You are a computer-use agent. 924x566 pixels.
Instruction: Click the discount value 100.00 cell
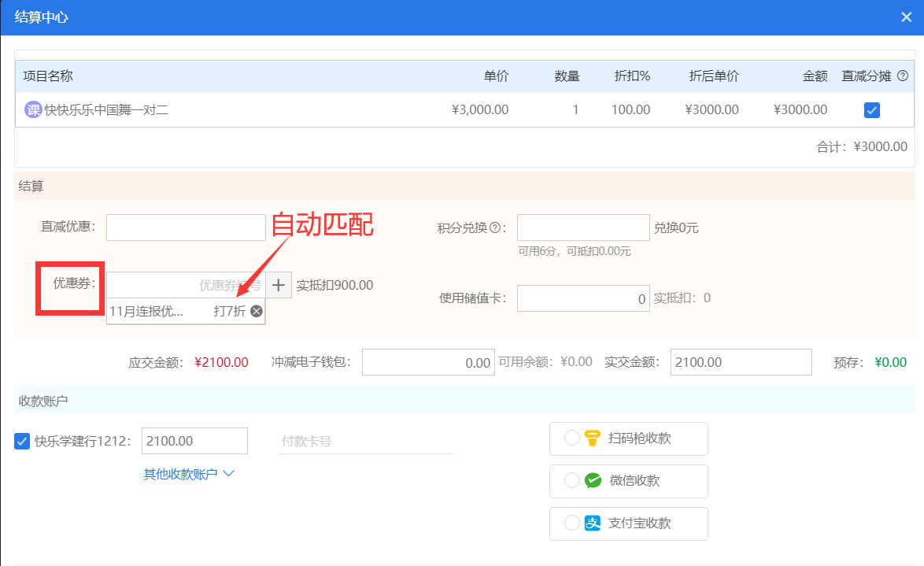click(630, 109)
